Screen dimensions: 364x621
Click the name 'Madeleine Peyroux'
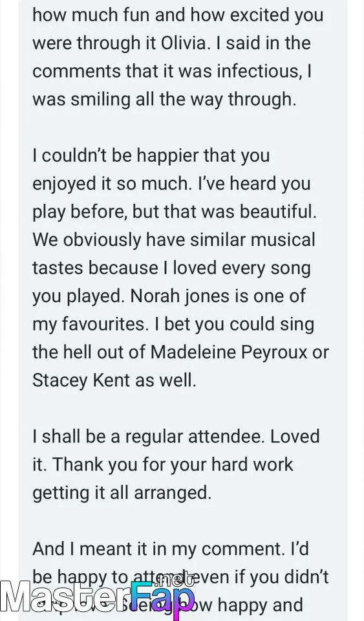[x=228, y=352]
